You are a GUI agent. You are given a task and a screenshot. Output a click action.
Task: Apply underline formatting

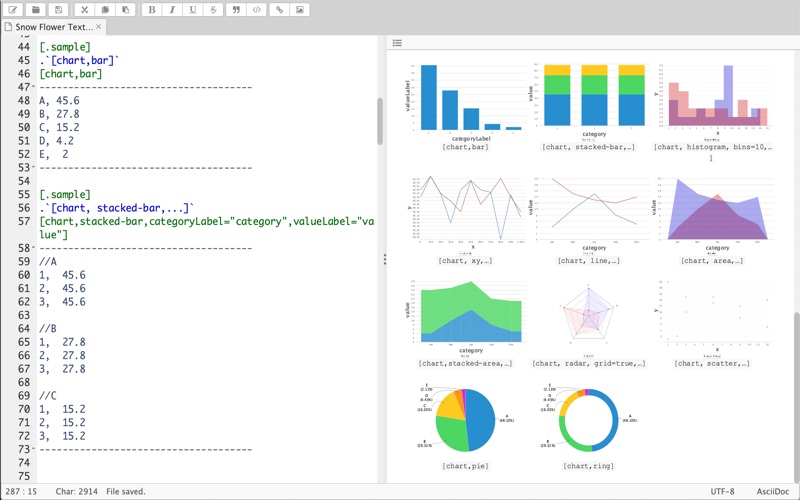(193, 9)
